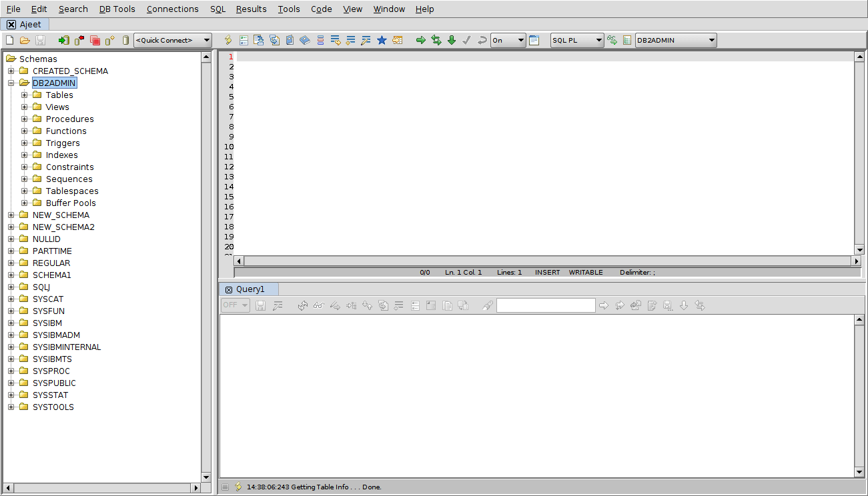Expand the Tables folder node
The image size is (868, 496).
[25, 95]
